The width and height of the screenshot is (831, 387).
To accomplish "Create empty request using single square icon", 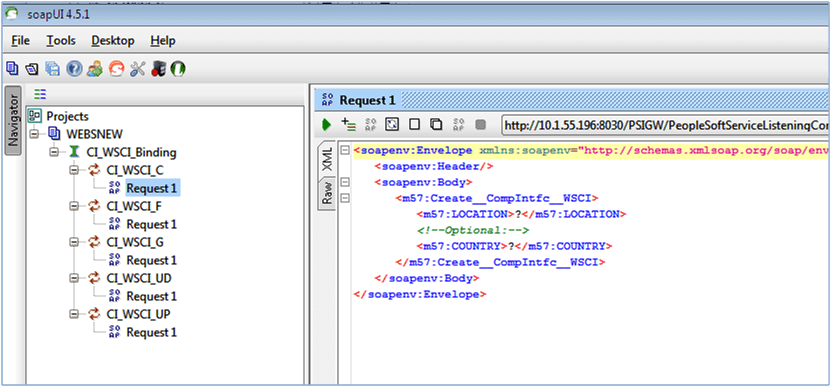I will point(414,125).
